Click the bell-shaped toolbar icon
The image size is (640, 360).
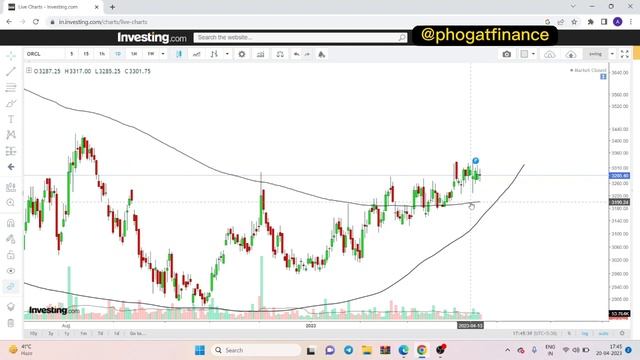pos(322,54)
